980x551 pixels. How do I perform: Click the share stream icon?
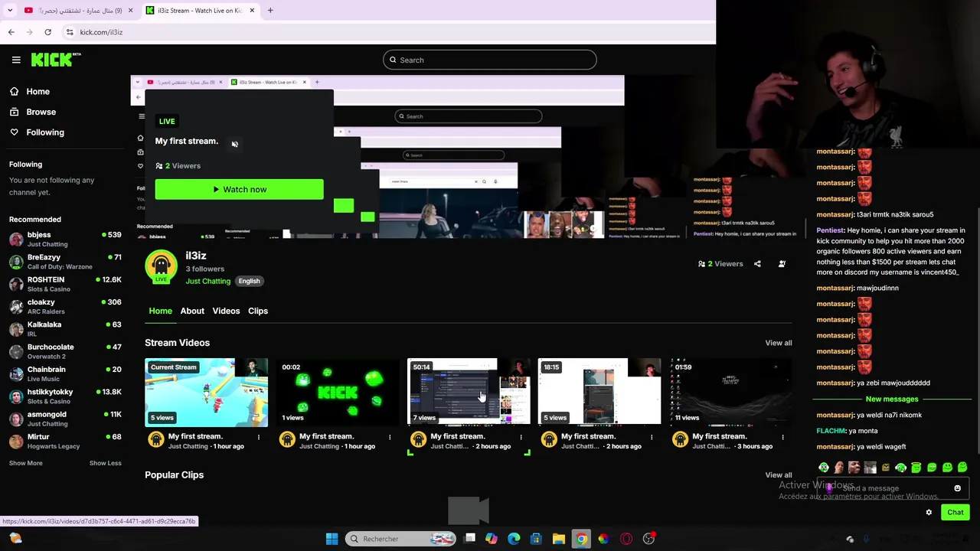coord(757,264)
